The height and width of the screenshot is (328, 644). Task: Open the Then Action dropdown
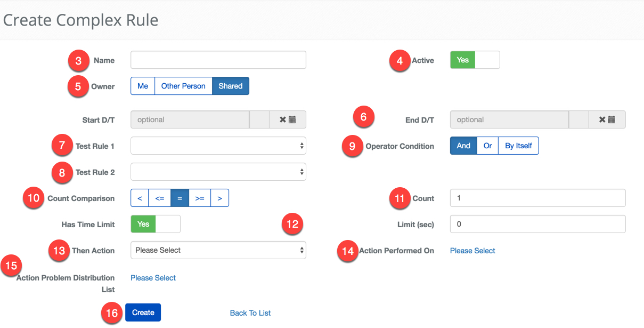pyautogui.click(x=218, y=250)
